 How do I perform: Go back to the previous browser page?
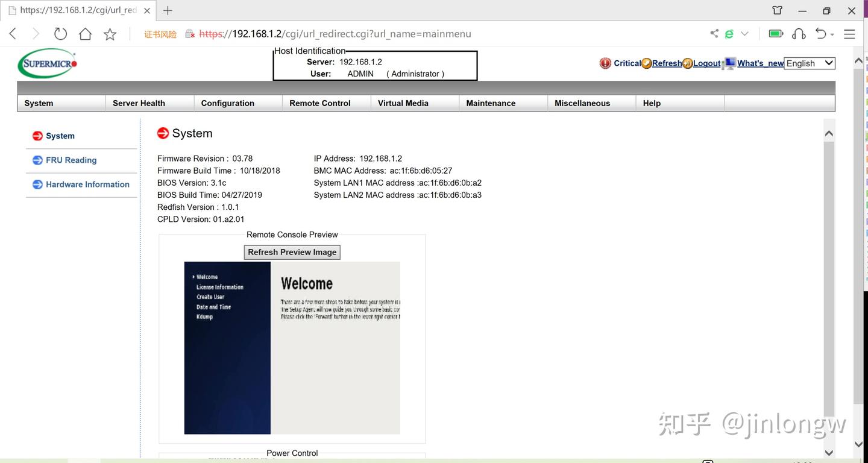pos(13,34)
